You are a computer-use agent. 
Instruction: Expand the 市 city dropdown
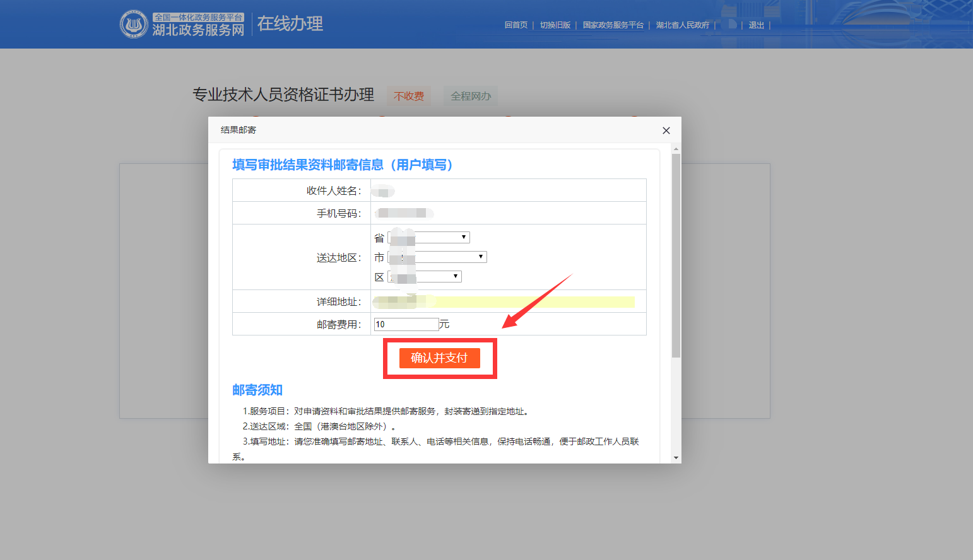(x=437, y=257)
